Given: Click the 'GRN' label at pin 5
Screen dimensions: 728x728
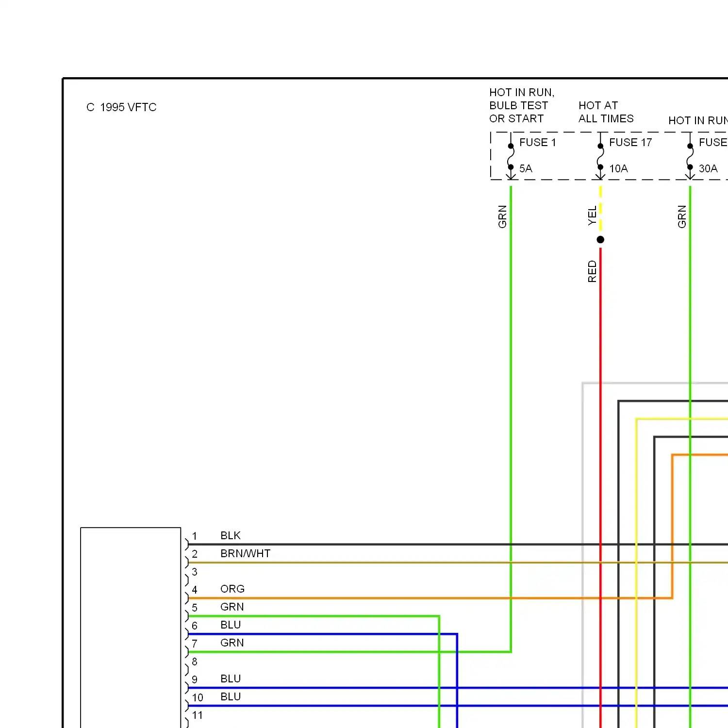Looking at the screenshot, I should click(x=232, y=607).
